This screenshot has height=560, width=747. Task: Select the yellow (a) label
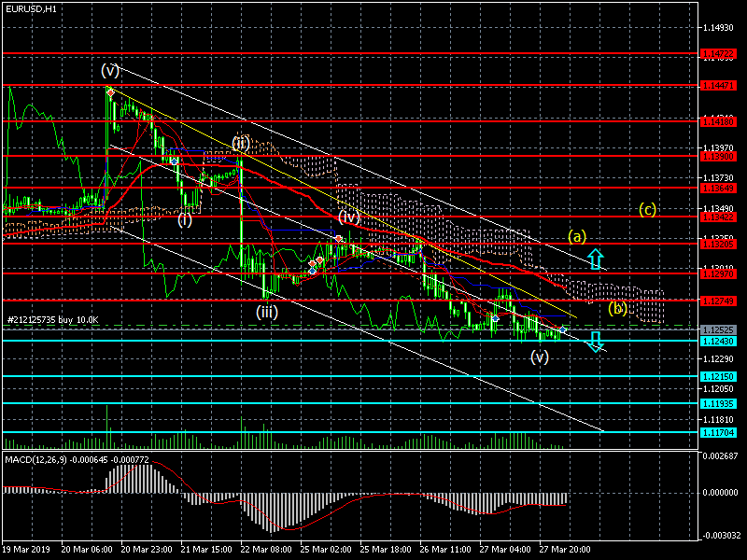577,236
